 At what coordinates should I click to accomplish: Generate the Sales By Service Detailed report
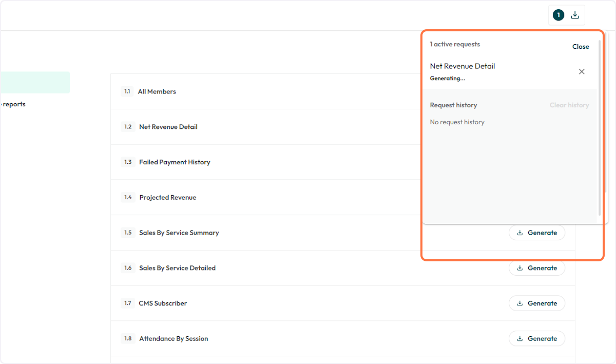537,267
